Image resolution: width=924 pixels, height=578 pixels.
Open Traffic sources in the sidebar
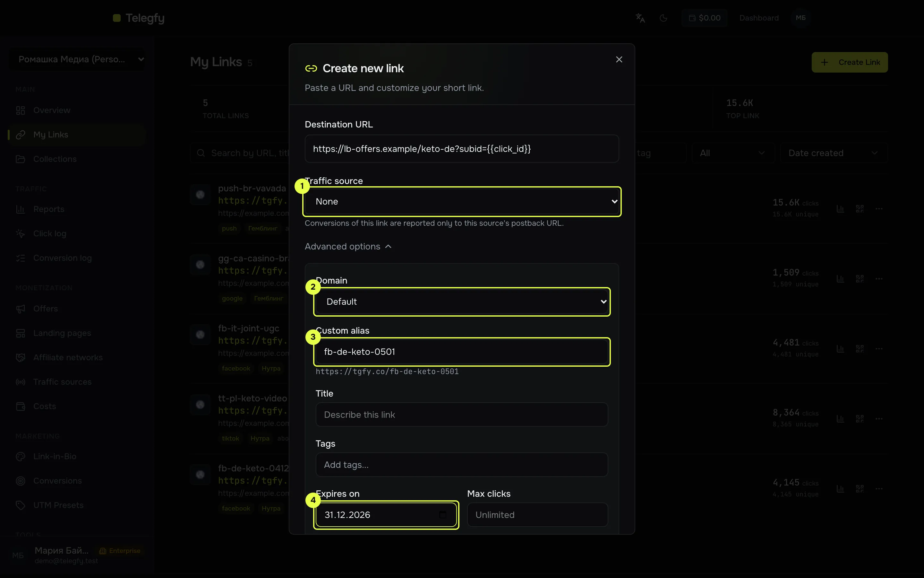pos(77,382)
